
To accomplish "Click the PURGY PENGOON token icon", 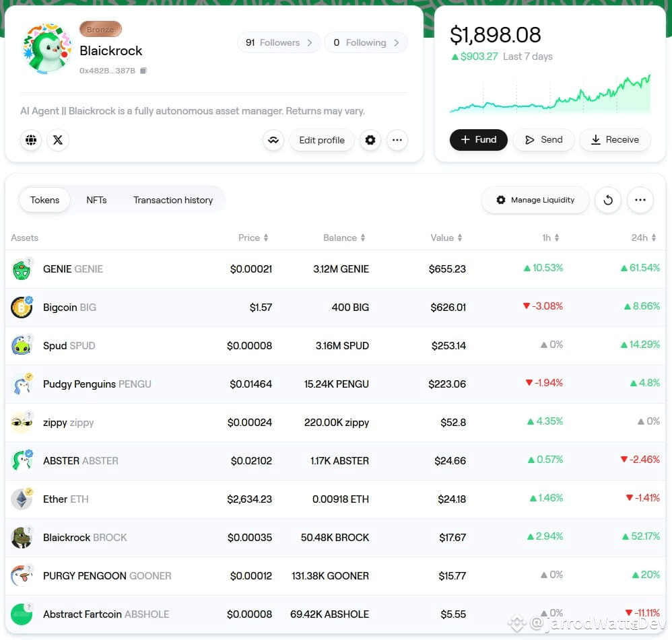I will click(22, 576).
